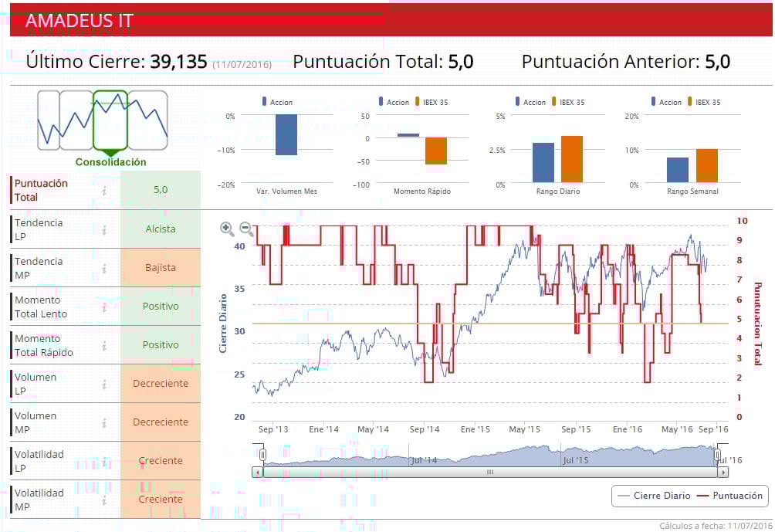
Task: Open info icon for Puntuación Total row
Action: [104, 191]
